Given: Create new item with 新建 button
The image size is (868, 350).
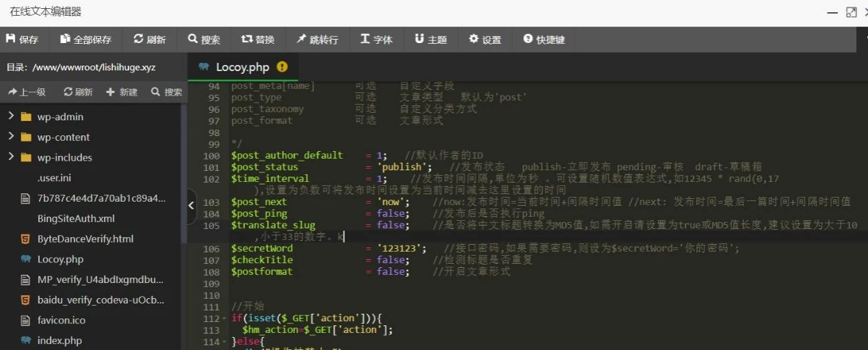Looking at the screenshot, I should pos(122,92).
